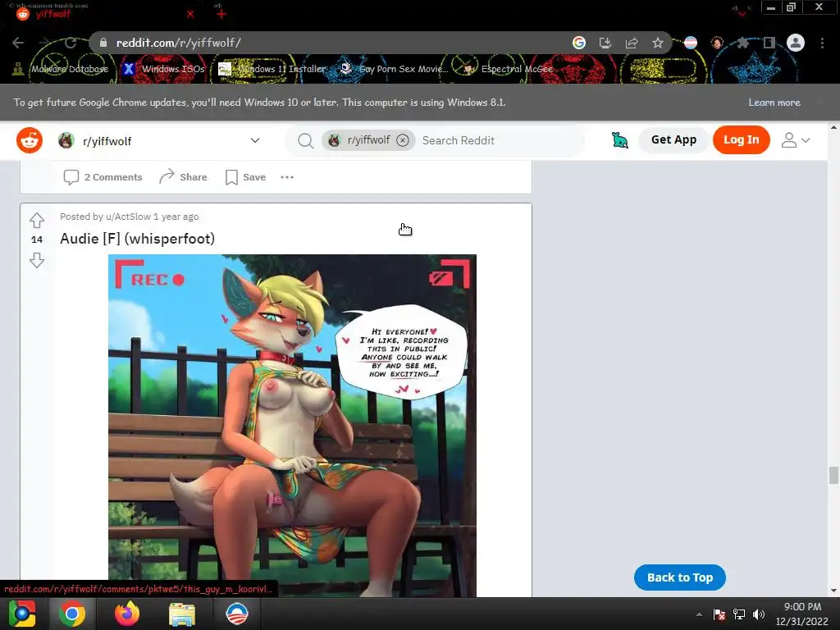
Task: Open the clock showing 9:00 PM 12/31/2022
Action: (x=802, y=614)
